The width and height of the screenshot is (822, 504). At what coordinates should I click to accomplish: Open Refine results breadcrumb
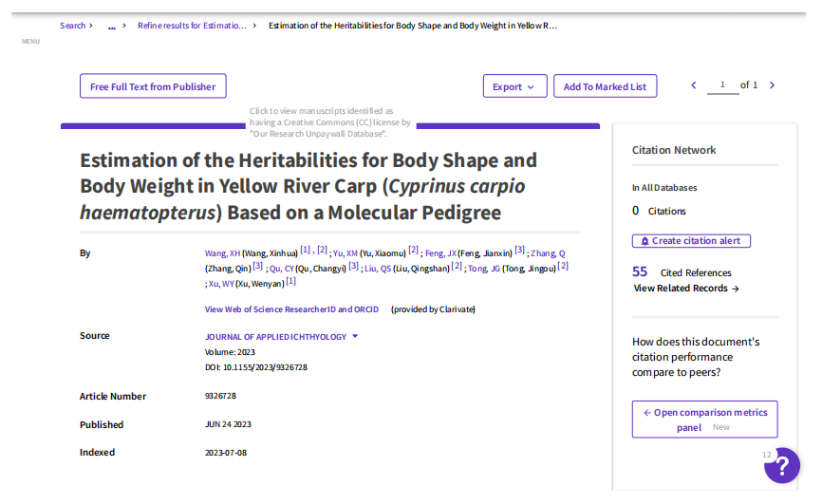(192, 26)
